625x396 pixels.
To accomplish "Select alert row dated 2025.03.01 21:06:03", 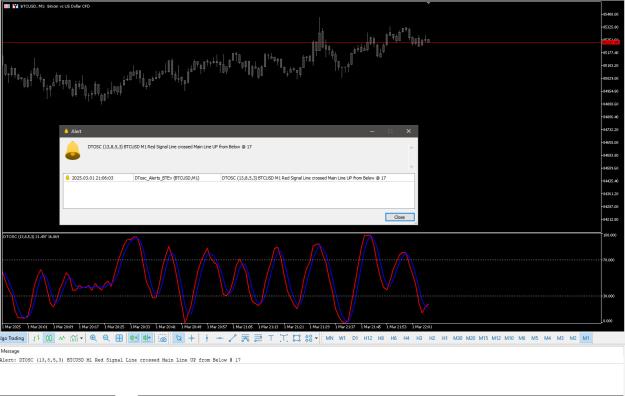I will tap(238, 178).
